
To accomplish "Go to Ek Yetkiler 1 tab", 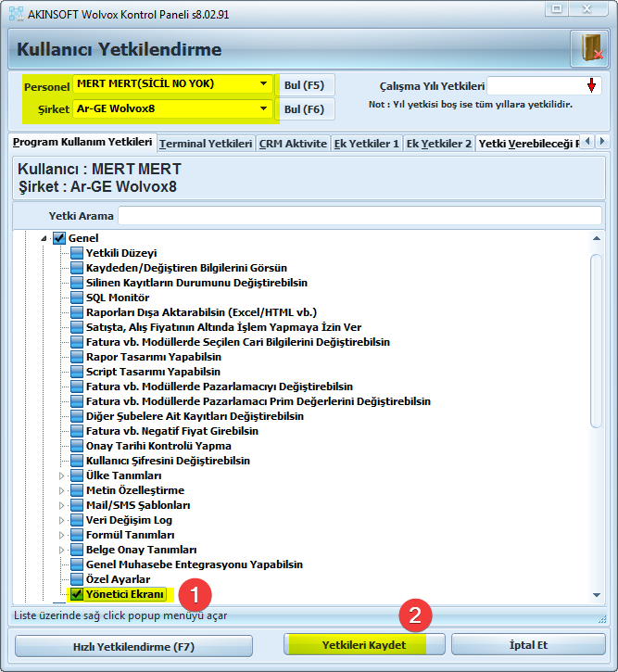I will tap(366, 144).
